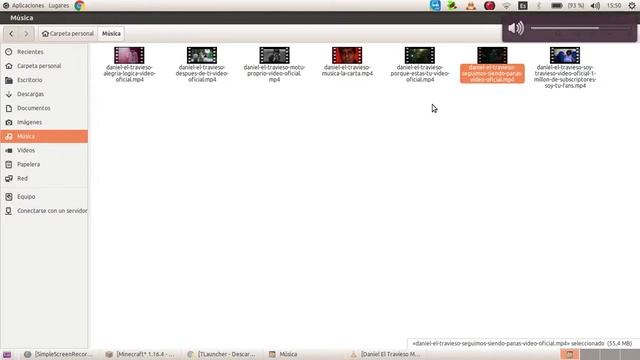Click the sound indicator in top panel
Image resolution: width=640 pixels, height=360 pixels.
click(595, 6)
